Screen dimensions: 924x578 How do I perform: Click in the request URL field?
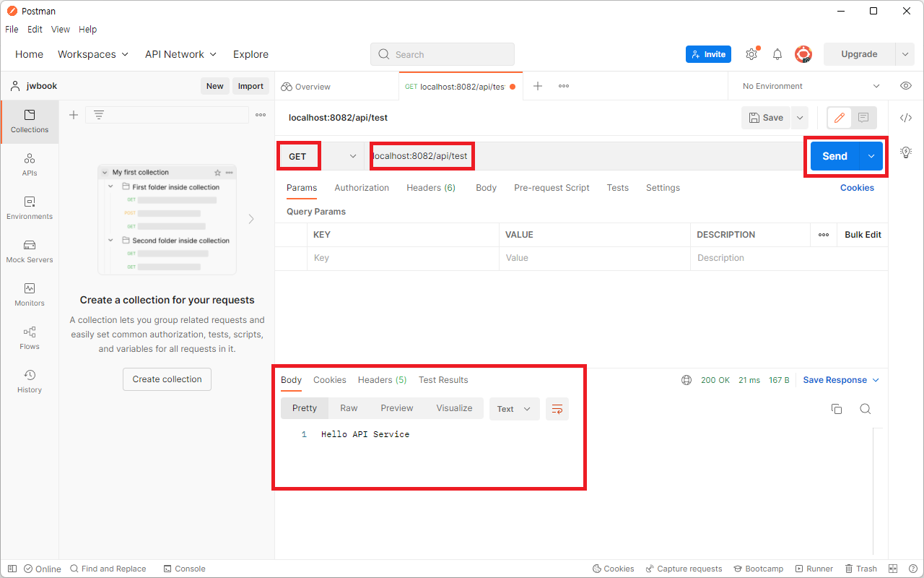585,156
